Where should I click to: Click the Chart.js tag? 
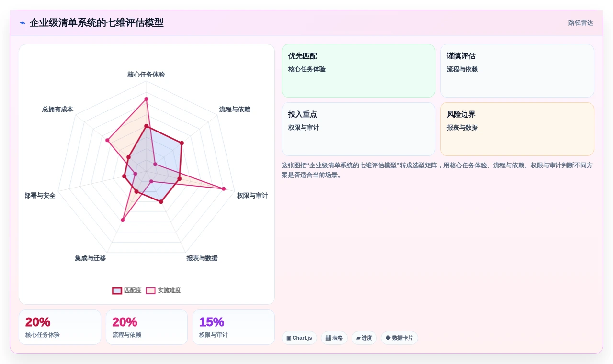click(x=299, y=338)
